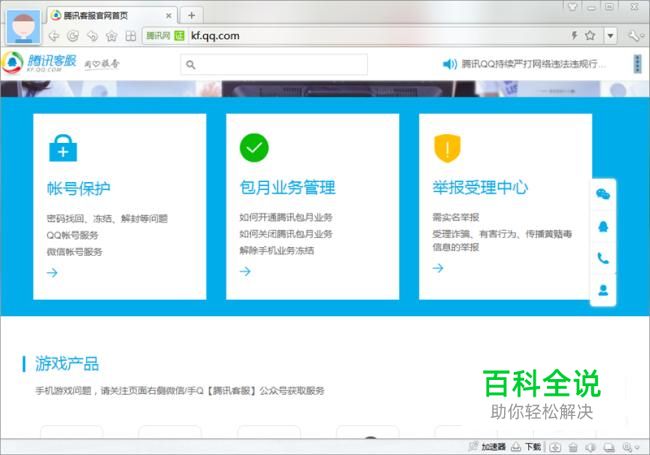Click the phone icon in side panel
Viewport: 650px width, 455px height.
click(603, 259)
